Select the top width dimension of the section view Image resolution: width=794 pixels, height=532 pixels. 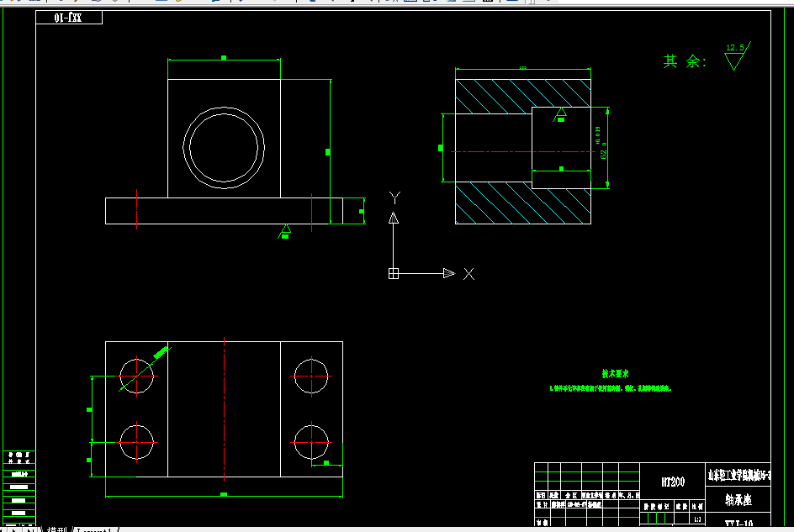(523, 68)
